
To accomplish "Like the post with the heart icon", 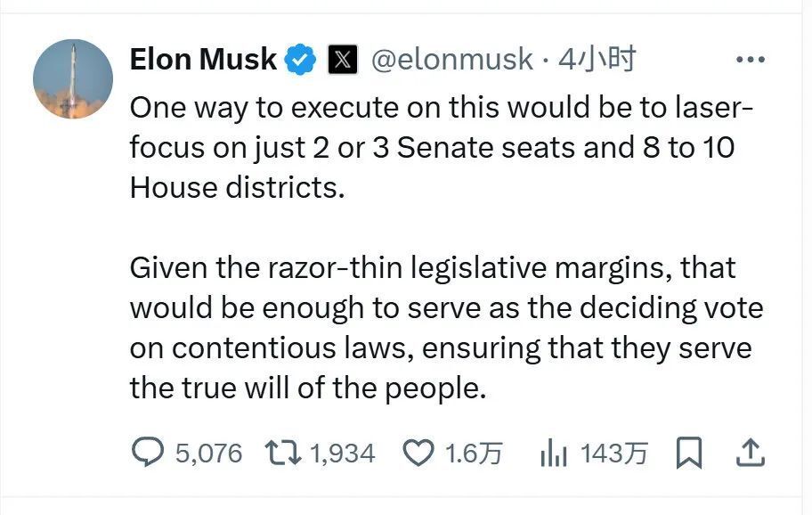I will 418,454.
